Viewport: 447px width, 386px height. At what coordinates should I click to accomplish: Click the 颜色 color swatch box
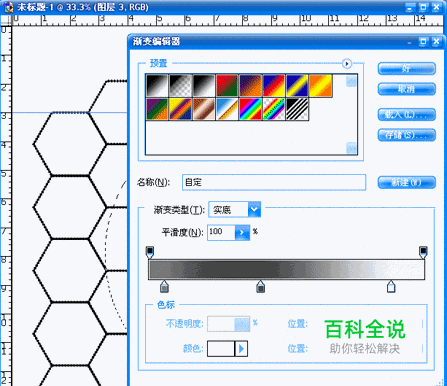(x=221, y=349)
